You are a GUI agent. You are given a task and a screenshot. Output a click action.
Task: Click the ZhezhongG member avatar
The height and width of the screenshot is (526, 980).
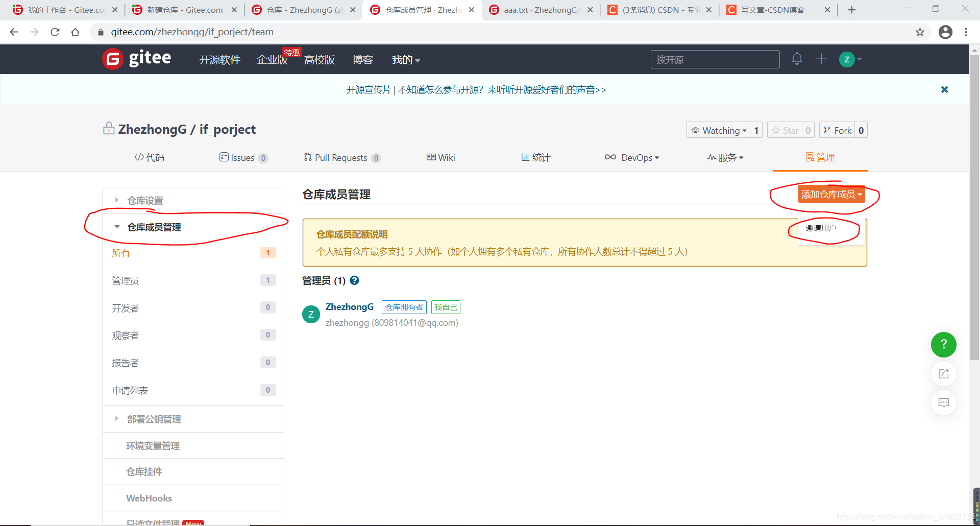pos(311,315)
